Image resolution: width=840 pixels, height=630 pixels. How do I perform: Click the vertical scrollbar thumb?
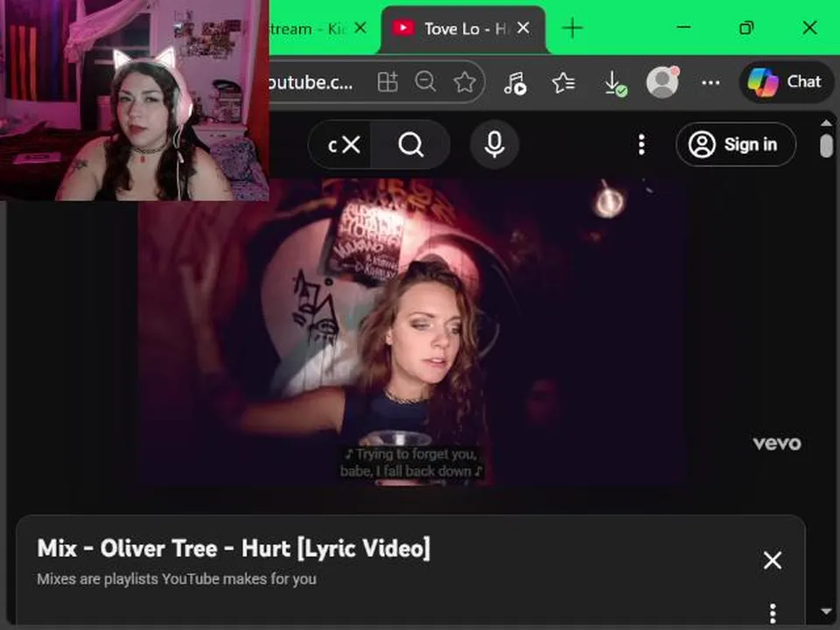(826, 146)
